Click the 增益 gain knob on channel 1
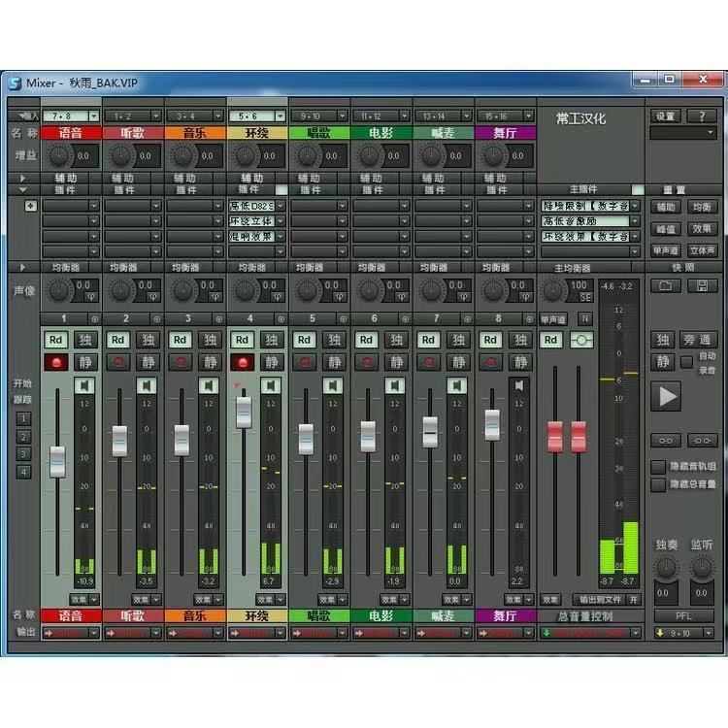Screen dimensions: 728x728 [59, 155]
